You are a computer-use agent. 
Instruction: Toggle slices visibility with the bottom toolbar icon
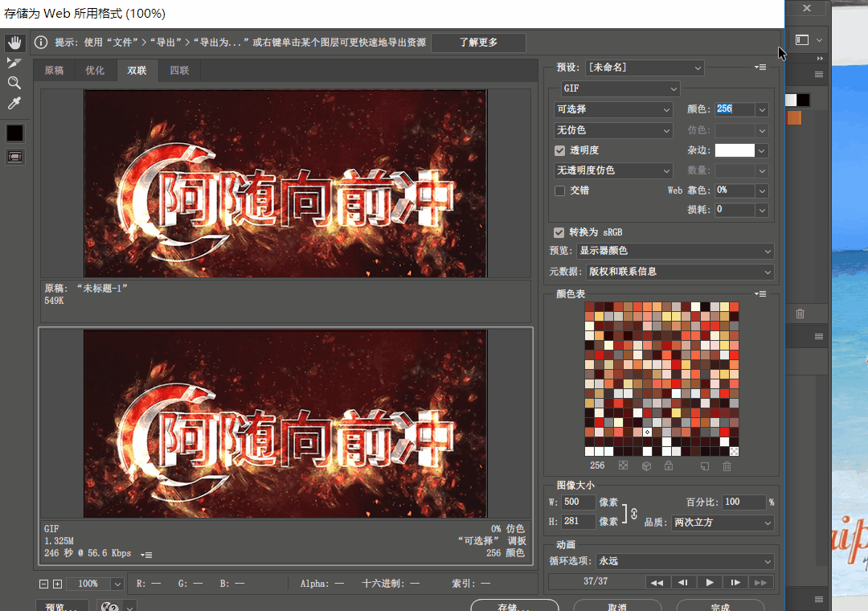point(14,156)
